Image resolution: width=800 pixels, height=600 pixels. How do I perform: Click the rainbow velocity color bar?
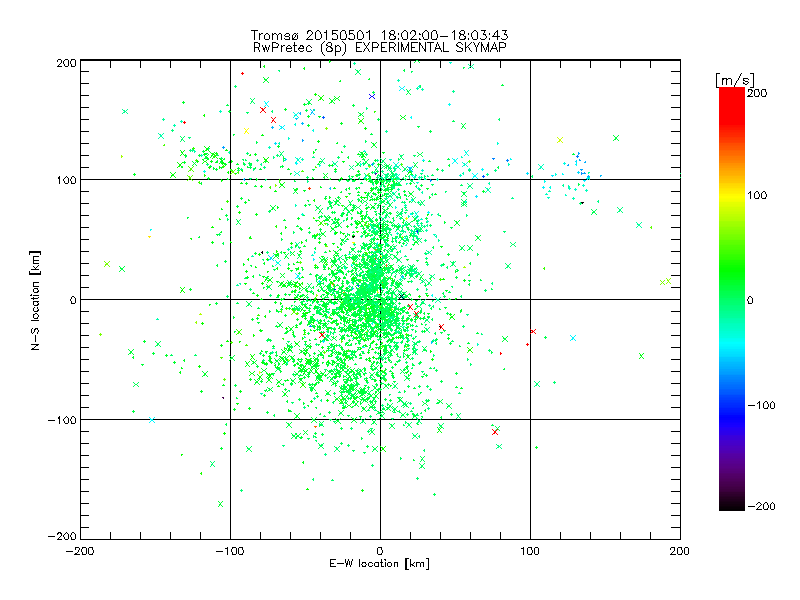732,299
